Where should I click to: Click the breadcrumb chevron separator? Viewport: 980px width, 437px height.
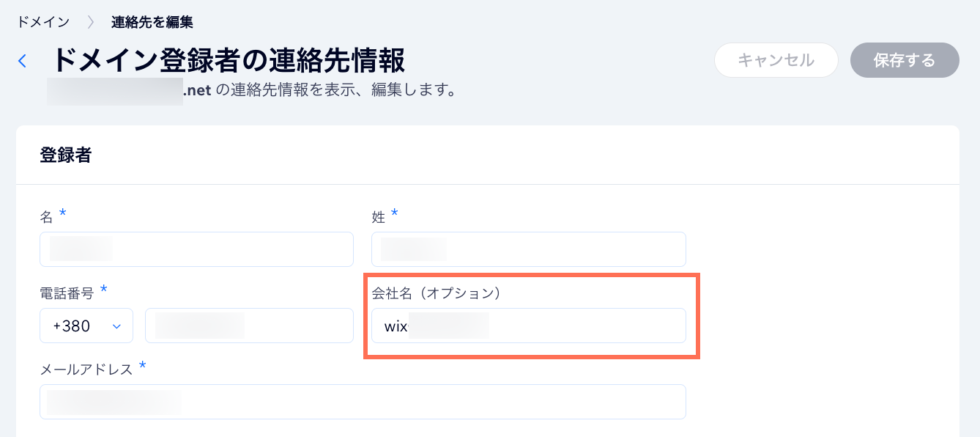(91, 22)
